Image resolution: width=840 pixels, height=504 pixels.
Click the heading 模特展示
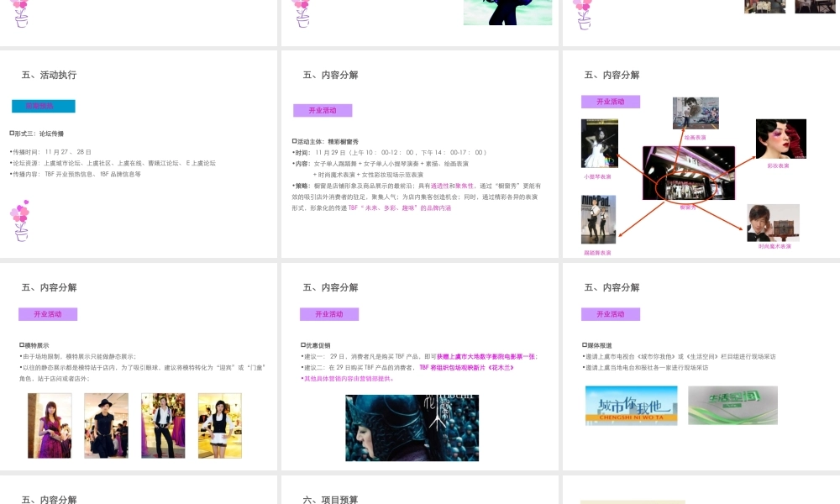pos(34,345)
